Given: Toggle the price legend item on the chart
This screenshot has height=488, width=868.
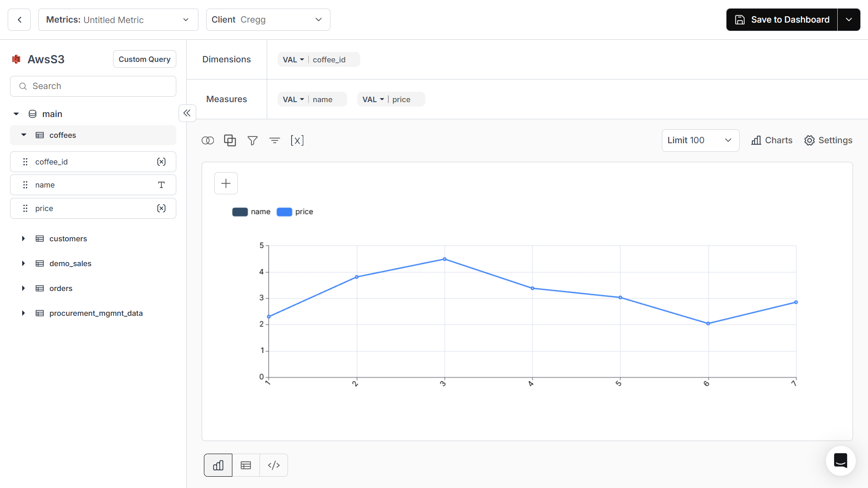Looking at the screenshot, I should click(x=294, y=211).
